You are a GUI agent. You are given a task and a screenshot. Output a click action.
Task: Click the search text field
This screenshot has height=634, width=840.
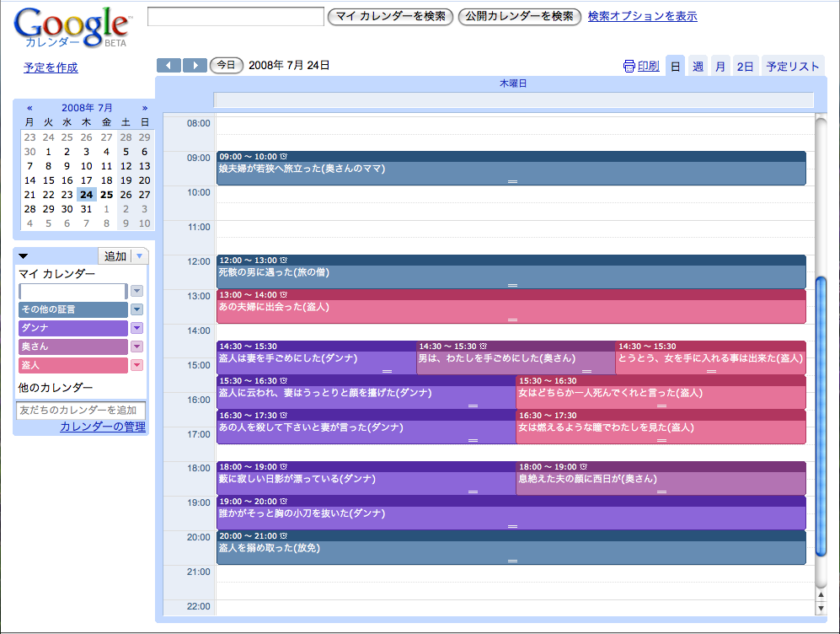coord(236,16)
